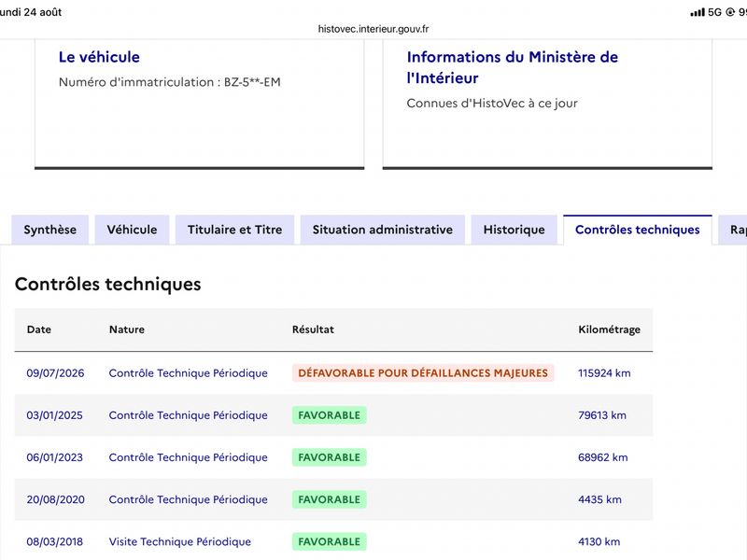Click the Résultat column header
The height and width of the screenshot is (560, 747).
(x=313, y=329)
